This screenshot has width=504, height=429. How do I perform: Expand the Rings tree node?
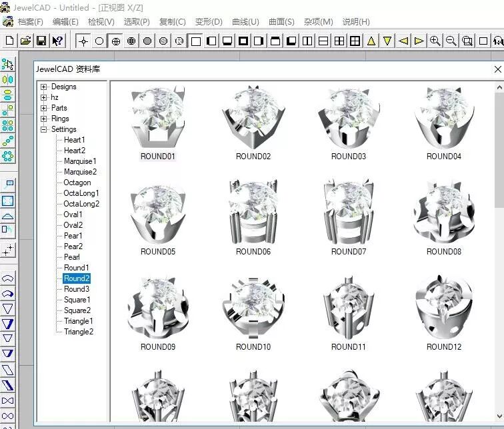click(44, 119)
